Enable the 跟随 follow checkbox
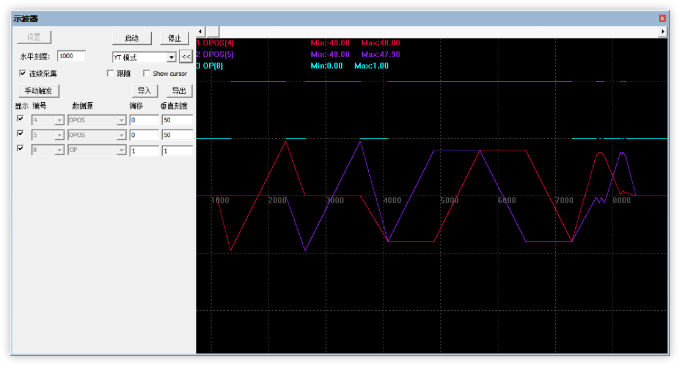This screenshot has width=685, height=370. [x=110, y=73]
